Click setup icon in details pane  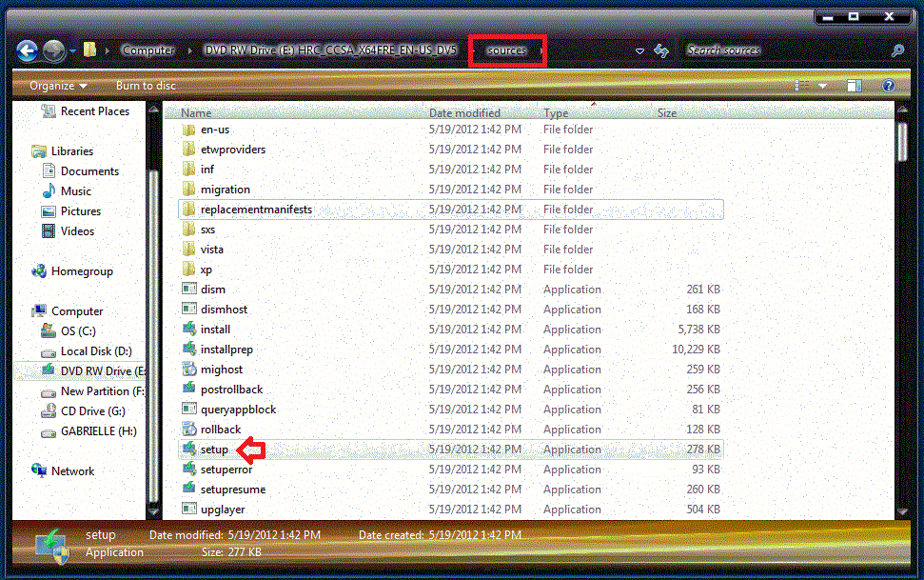point(51,546)
